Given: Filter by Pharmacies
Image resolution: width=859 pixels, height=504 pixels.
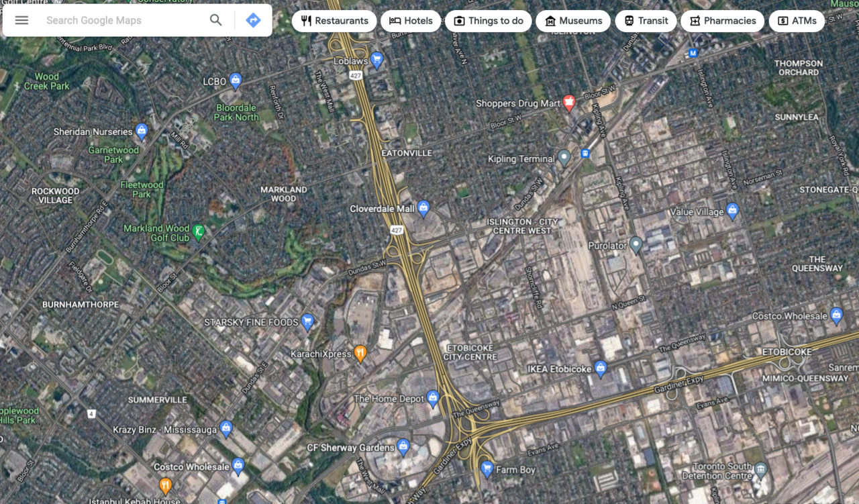Looking at the screenshot, I should (722, 21).
